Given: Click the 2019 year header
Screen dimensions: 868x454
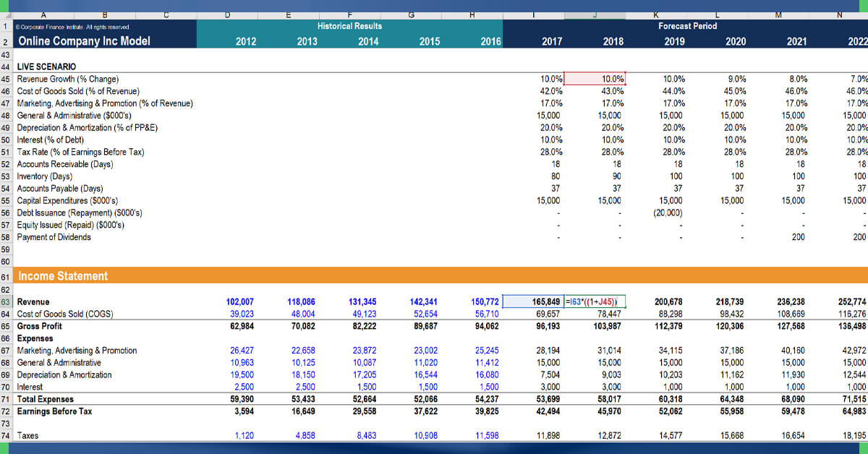Looking at the screenshot, I should pyautogui.click(x=674, y=41).
